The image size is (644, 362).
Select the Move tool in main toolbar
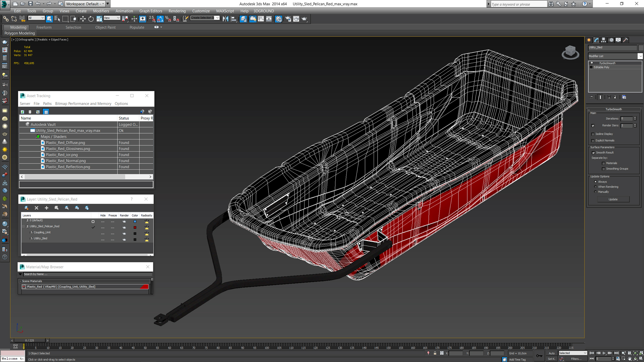[x=83, y=19]
